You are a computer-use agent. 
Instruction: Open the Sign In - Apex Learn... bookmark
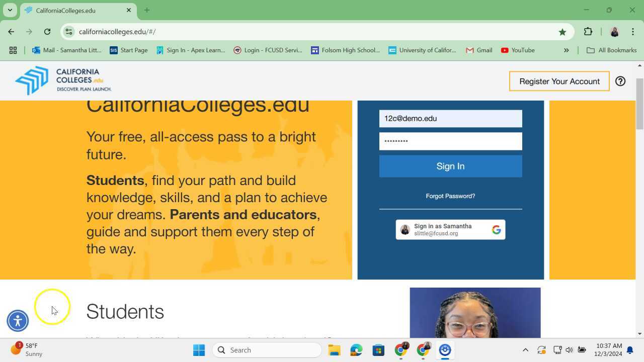[x=191, y=50]
